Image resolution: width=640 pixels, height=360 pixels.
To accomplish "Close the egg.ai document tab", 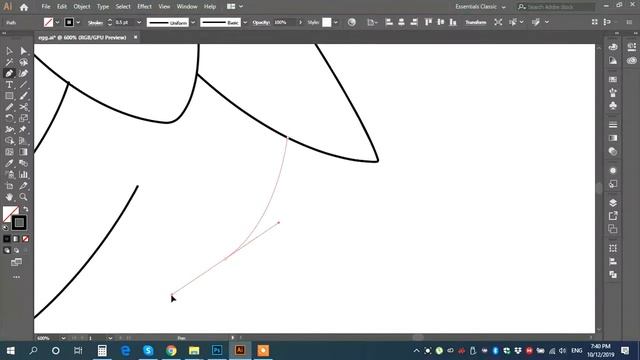I will [136, 38].
